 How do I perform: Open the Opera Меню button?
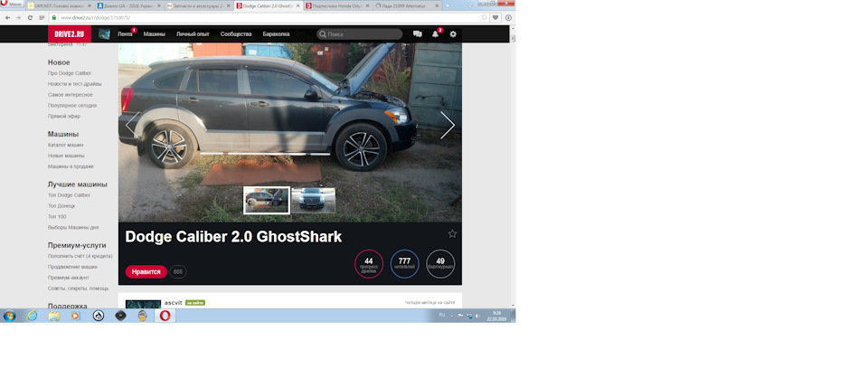[x=12, y=4]
